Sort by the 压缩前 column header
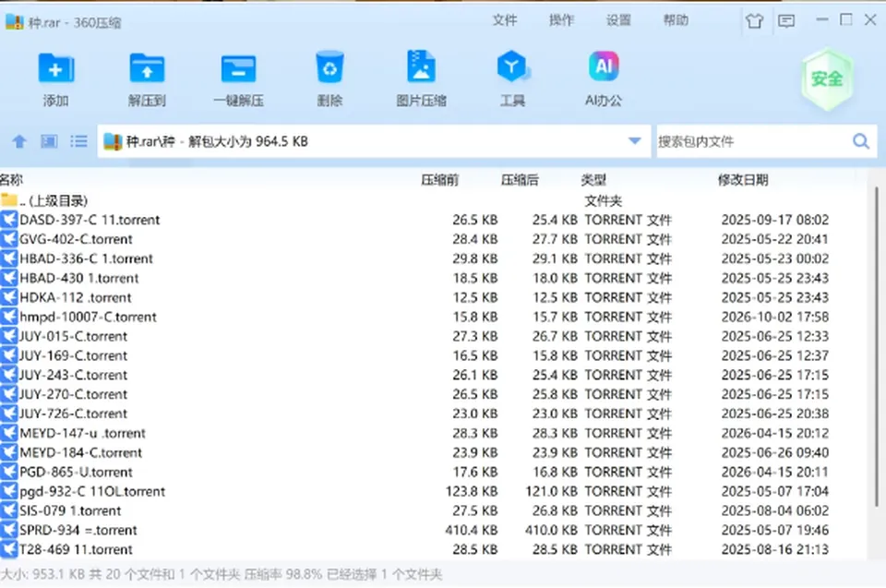 (x=439, y=180)
